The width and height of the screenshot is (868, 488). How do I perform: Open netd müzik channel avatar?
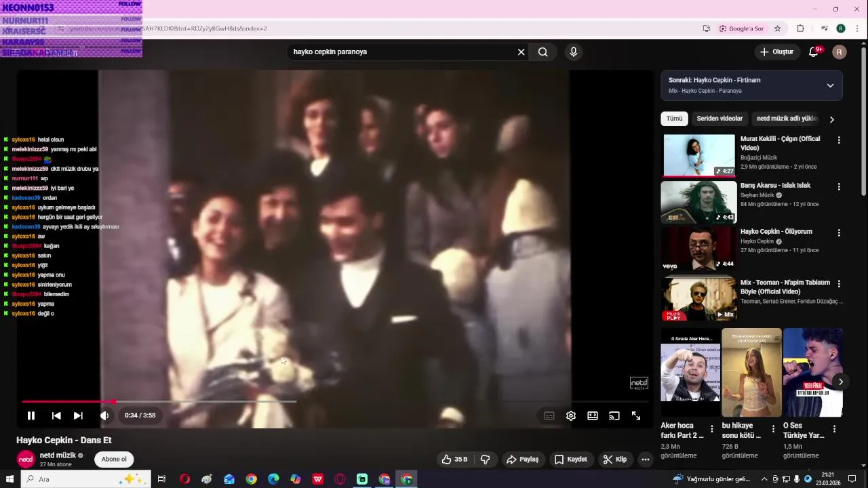click(x=26, y=460)
